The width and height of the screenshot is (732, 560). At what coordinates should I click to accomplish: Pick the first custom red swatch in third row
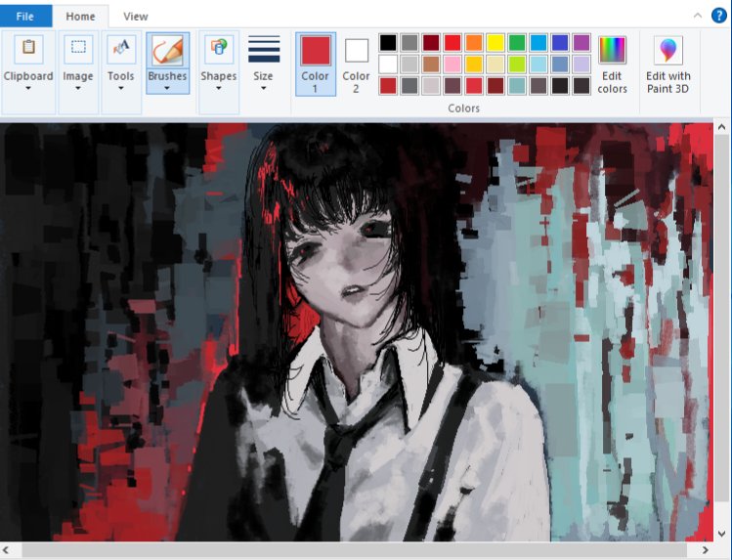pos(388,86)
